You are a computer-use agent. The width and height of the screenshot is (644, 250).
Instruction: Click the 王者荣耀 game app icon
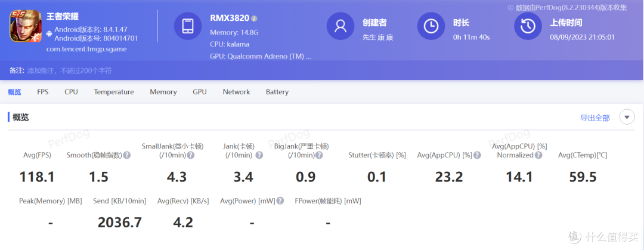coord(26,26)
